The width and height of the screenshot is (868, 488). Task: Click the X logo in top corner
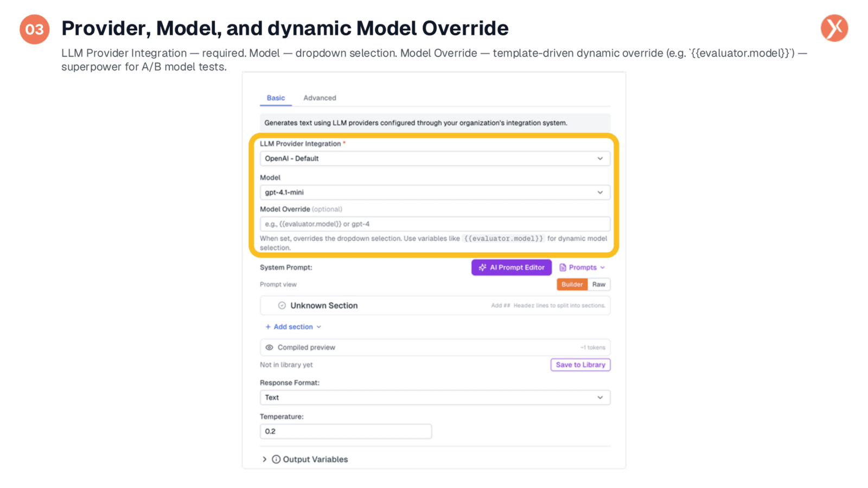834,28
